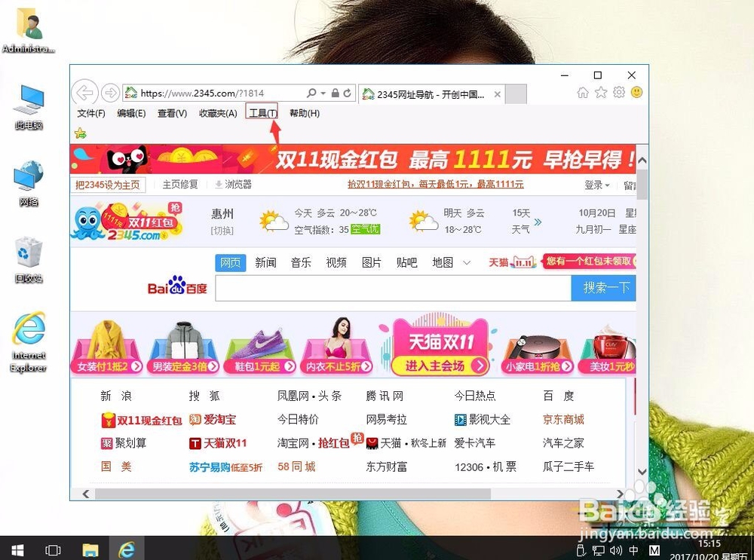The image size is (754, 560).
Task: Open 鞋包1元起 promo thumbnail
Action: [x=260, y=350]
